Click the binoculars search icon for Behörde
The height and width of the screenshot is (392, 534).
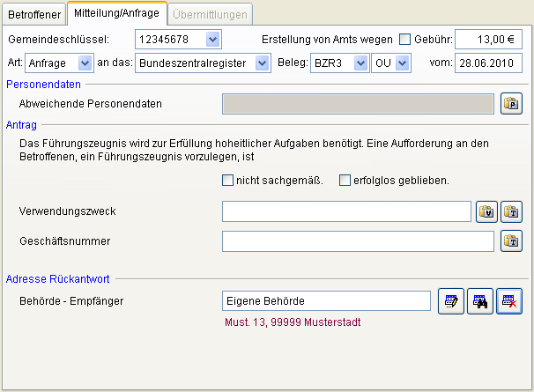(x=479, y=300)
